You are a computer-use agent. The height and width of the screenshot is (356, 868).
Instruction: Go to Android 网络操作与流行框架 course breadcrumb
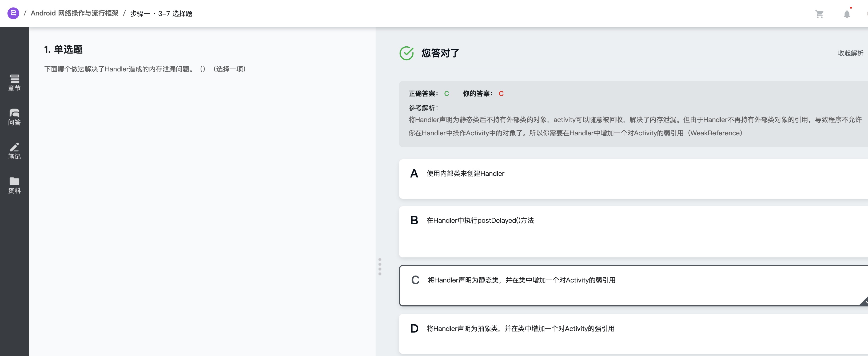pos(74,13)
